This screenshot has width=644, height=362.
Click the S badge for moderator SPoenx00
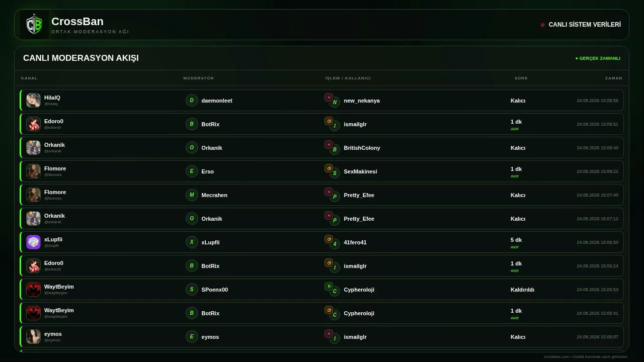click(x=192, y=290)
